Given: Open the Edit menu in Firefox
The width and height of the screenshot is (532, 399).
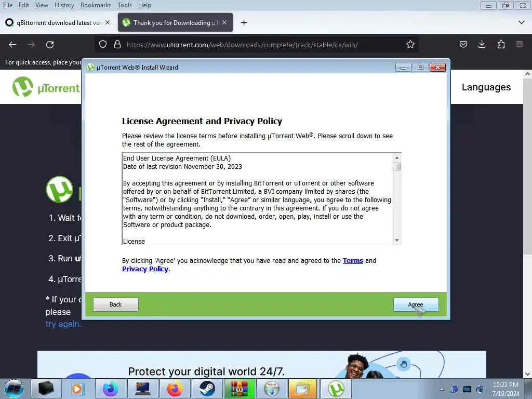Looking at the screenshot, I should tap(23, 5).
